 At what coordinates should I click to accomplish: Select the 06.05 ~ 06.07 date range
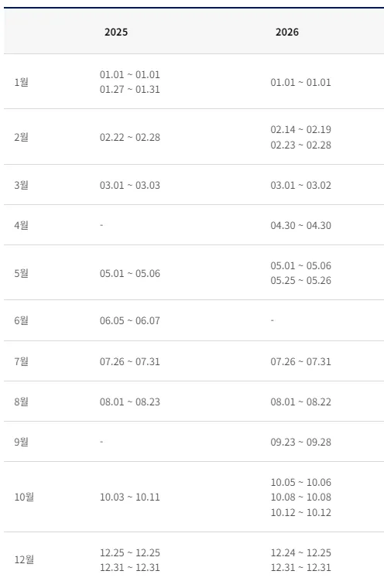tap(130, 320)
